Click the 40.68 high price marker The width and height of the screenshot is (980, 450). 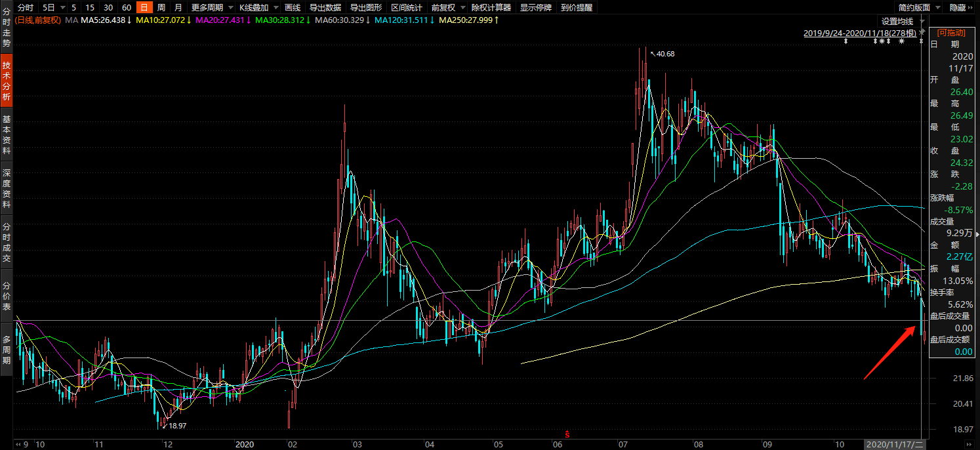[664, 54]
